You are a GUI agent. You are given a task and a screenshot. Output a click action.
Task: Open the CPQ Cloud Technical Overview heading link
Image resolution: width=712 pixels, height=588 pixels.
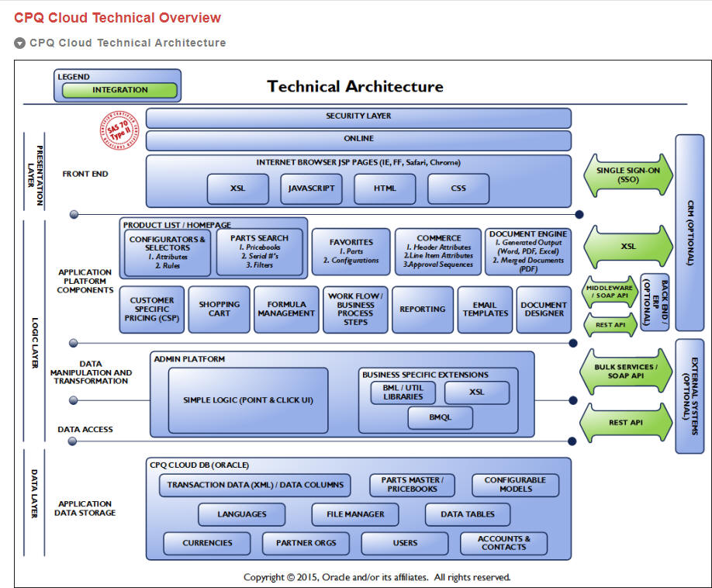[117, 17]
